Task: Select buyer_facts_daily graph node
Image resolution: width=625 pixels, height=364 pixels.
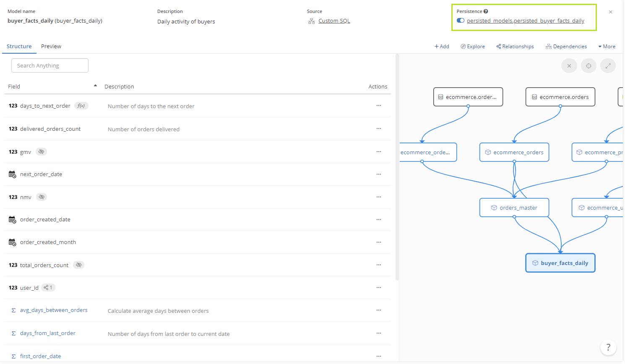Action: pos(560,263)
